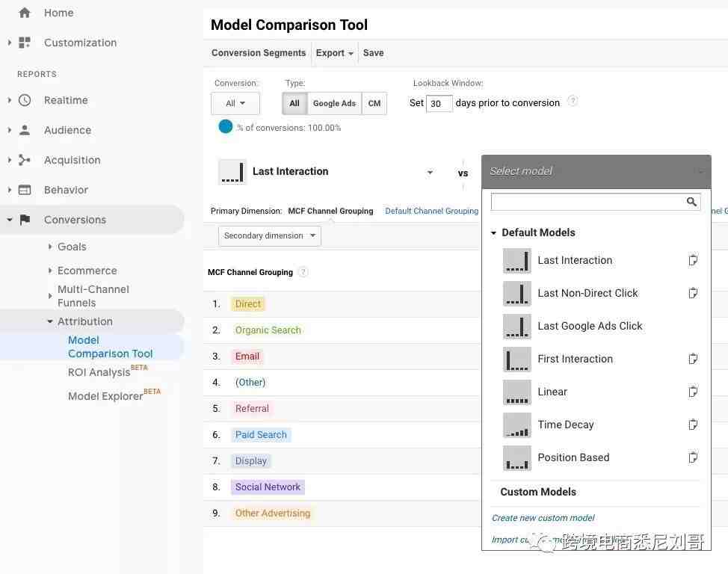728x574 pixels.
Task: Click the Display channel label
Action: pyautogui.click(x=251, y=460)
